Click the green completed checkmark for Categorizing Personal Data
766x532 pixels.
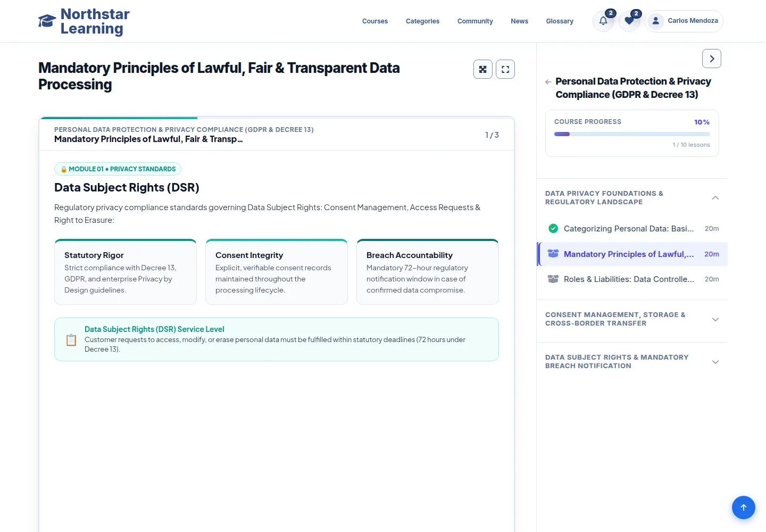553,228
